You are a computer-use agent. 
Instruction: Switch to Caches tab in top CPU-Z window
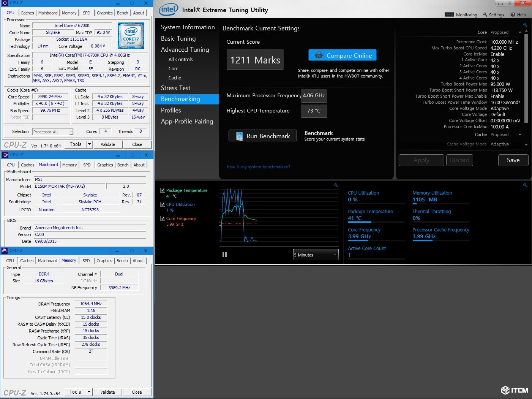27,13
